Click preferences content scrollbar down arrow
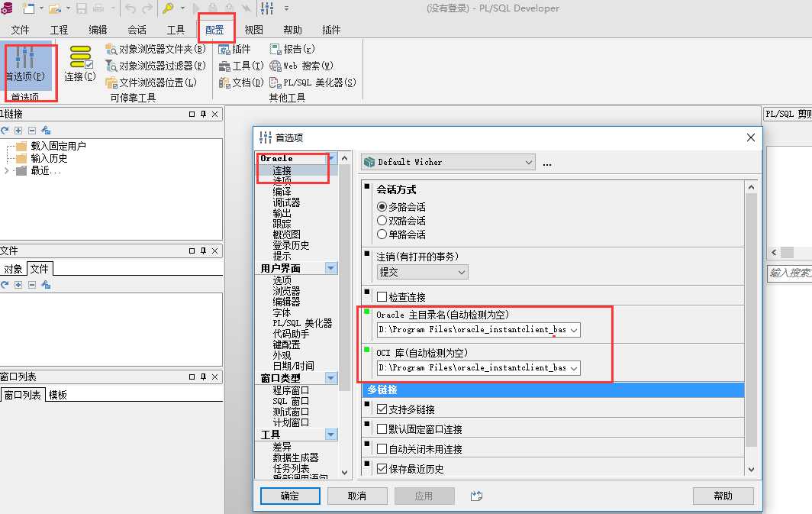The height and width of the screenshot is (514, 812). click(752, 470)
